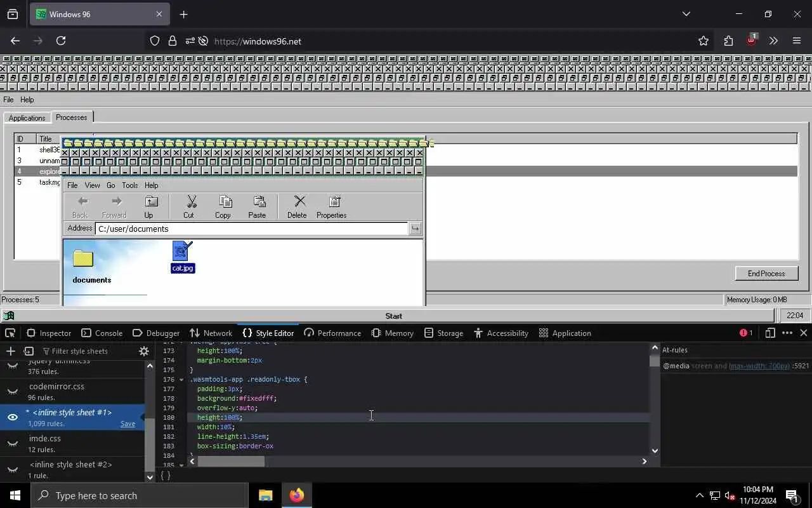
Task: Click the code editor scroll up arrow
Action: coord(655,348)
